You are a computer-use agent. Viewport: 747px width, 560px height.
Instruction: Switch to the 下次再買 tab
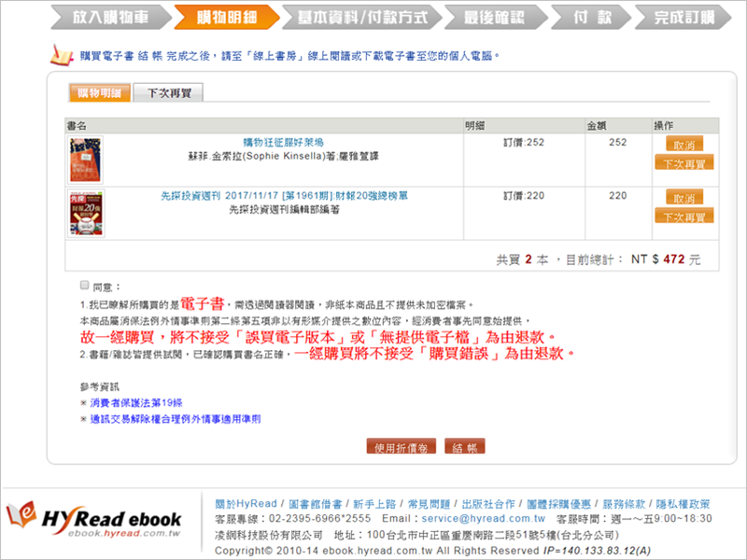click(x=167, y=92)
